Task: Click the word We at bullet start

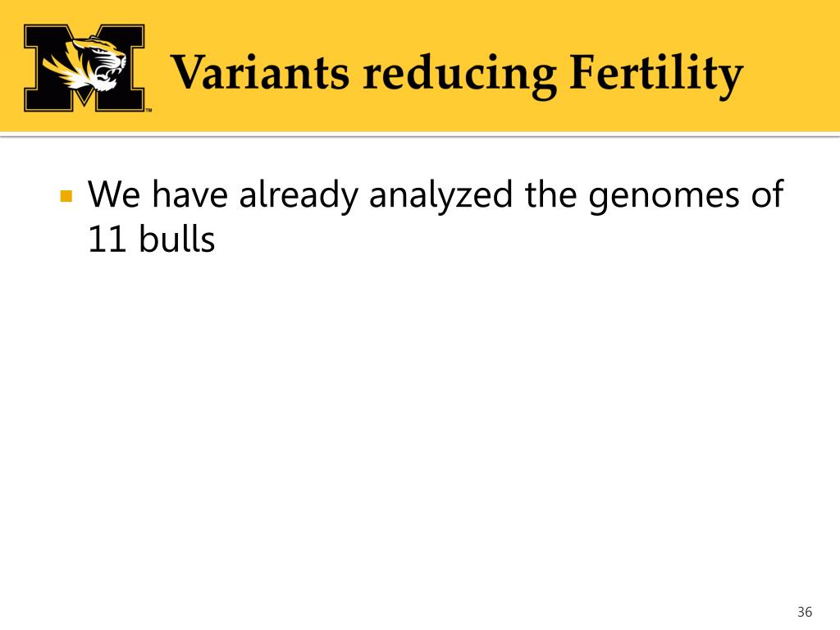Action: [x=114, y=194]
